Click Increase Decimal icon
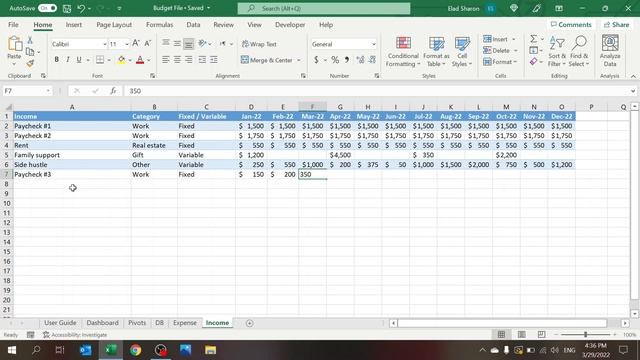640x360 pixels. 360,60
